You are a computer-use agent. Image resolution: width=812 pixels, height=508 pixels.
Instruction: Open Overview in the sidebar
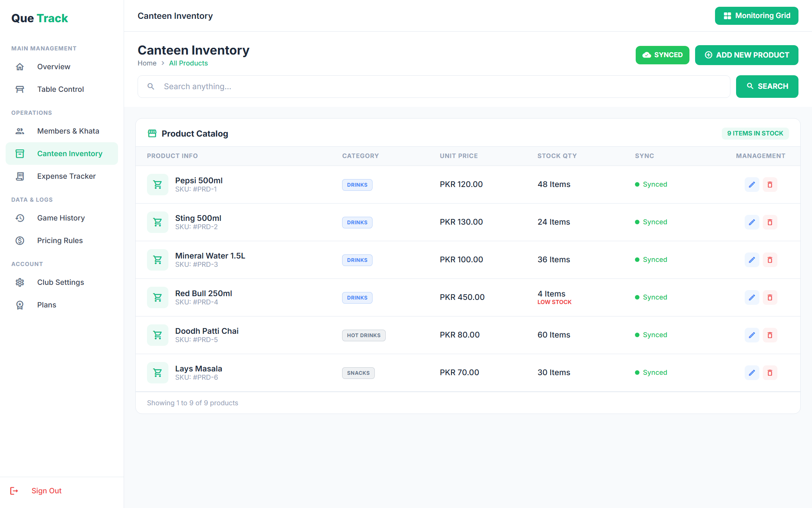pyautogui.click(x=62, y=67)
